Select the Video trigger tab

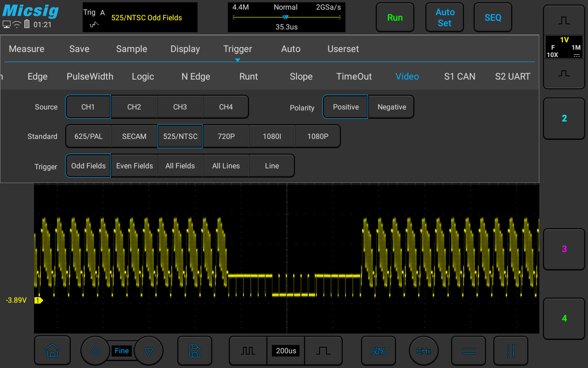[407, 76]
